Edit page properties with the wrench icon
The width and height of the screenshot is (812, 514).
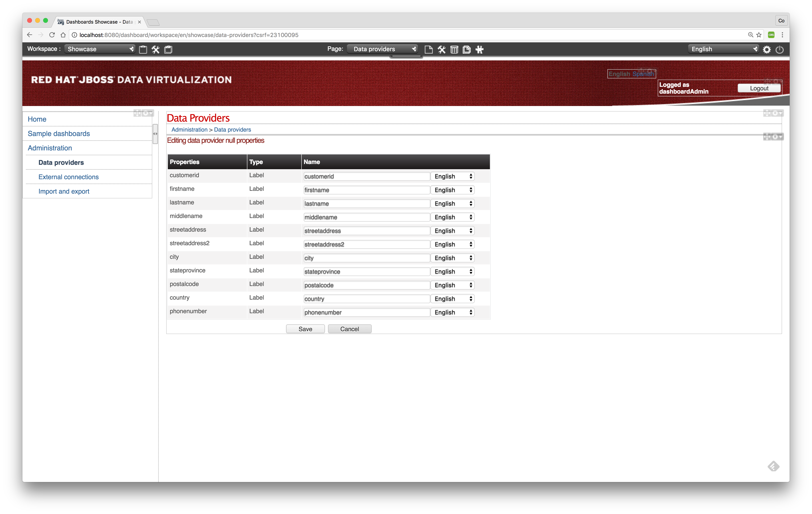(x=441, y=49)
